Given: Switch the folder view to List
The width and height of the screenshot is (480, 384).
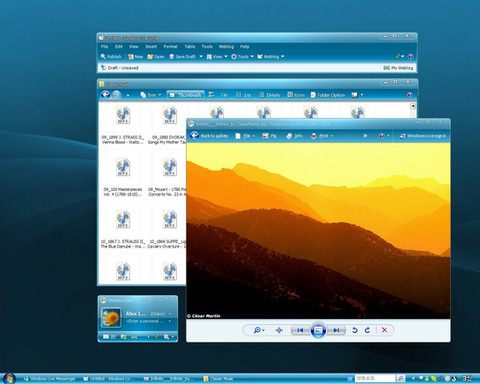Looking at the screenshot, I should tap(244, 95).
